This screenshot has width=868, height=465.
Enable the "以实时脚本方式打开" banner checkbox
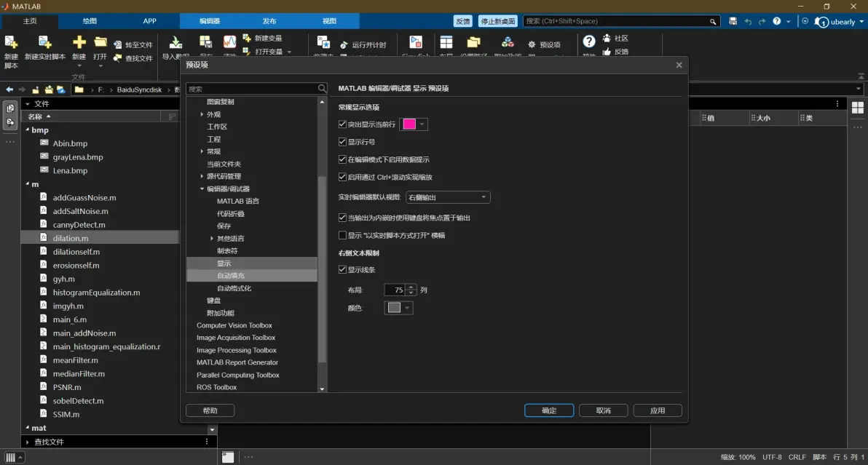pos(342,236)
